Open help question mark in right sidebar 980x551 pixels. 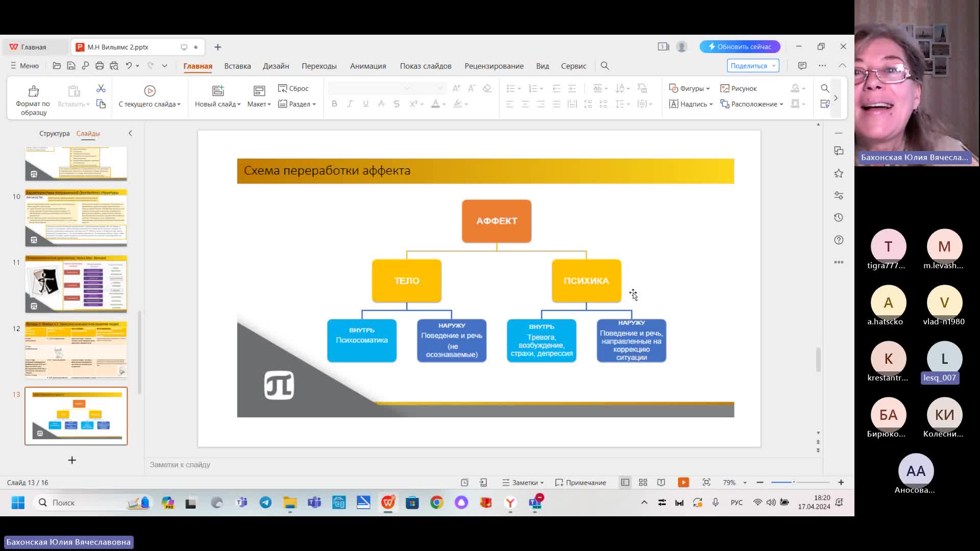tap(839, 240)
